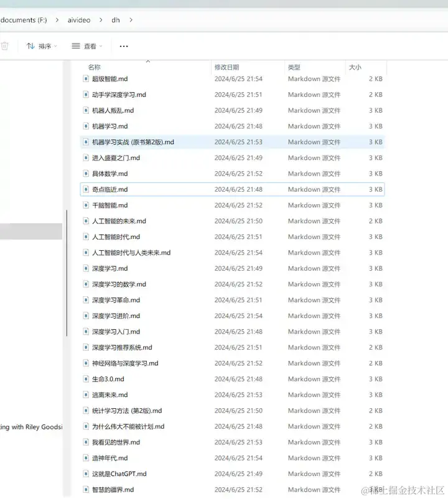Select file name 这就是ChatGPT.md
448x499 pixels.
coord(119,474)
